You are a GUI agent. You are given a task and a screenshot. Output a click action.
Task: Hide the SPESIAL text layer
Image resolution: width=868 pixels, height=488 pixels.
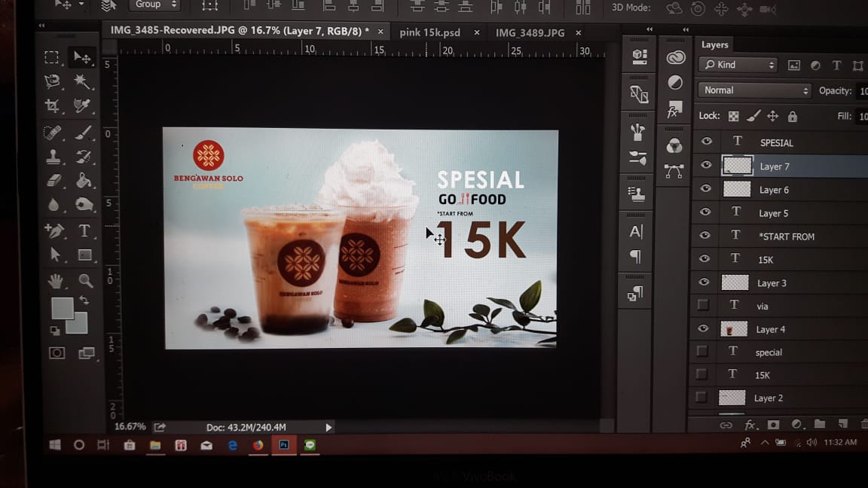pyautogui.click(x=706, y=142)
